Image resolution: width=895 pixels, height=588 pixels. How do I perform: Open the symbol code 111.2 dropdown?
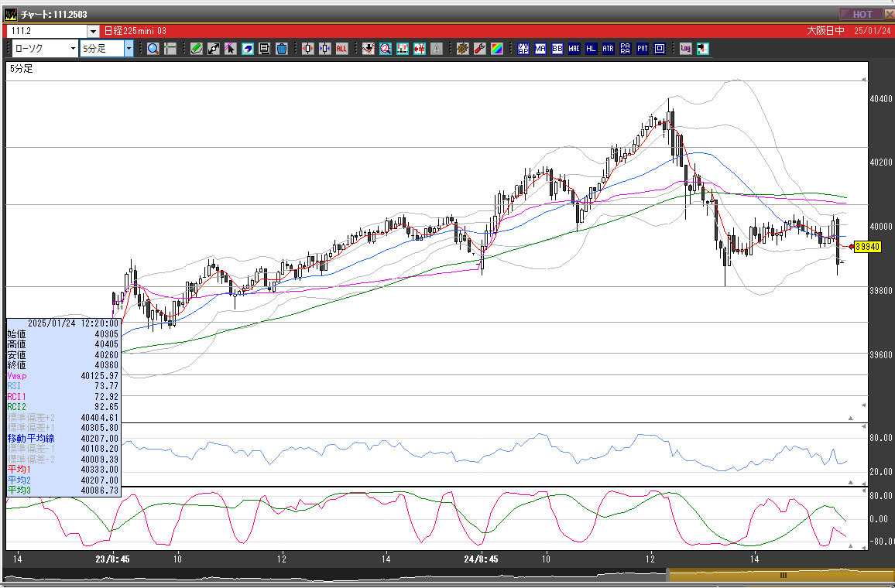tap(93, 31)
